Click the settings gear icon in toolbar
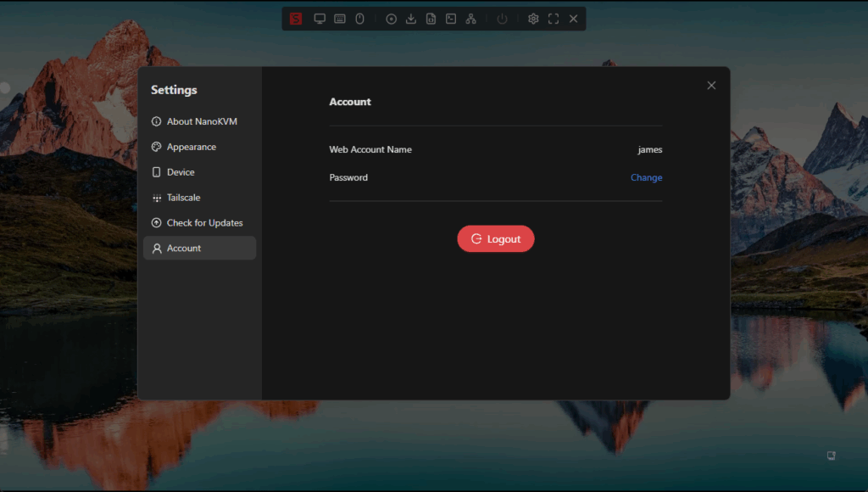868x492 pixels. click(x=533, y=19)
